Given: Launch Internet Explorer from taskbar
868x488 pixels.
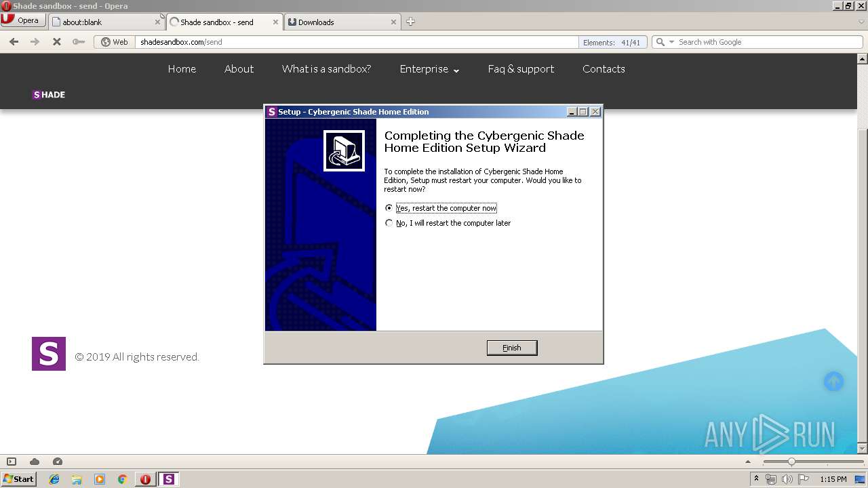Looking at the screenshot, I should pyautogui.click(x=54, y=479).
